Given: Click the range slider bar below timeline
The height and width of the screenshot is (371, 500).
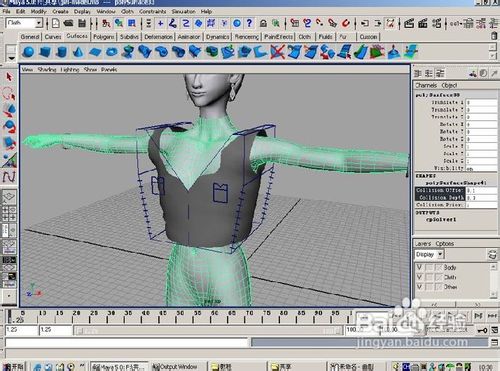Looking at the screenshot, I should click(208, 330).
